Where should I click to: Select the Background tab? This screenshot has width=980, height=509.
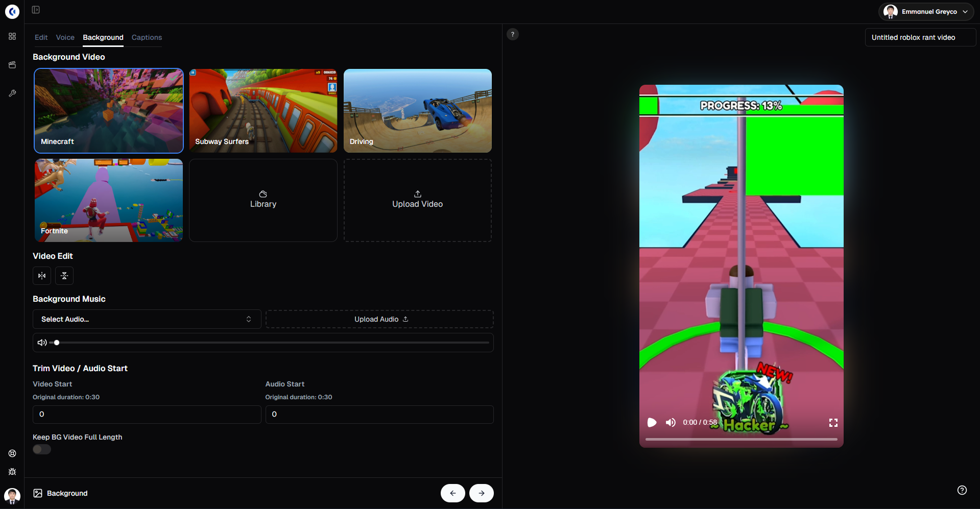pyautogui.click(x=103, y=37)
